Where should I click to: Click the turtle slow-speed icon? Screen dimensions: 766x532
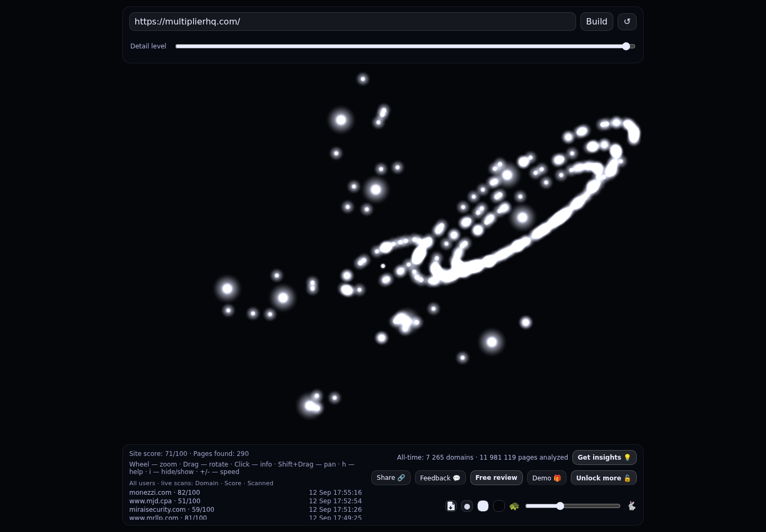[x=514, y=506]
